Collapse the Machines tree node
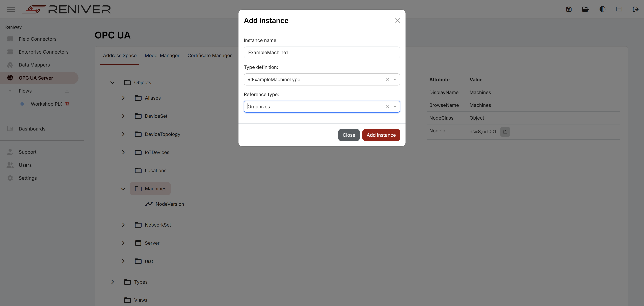The image size is (644, 306). point(123,189)
